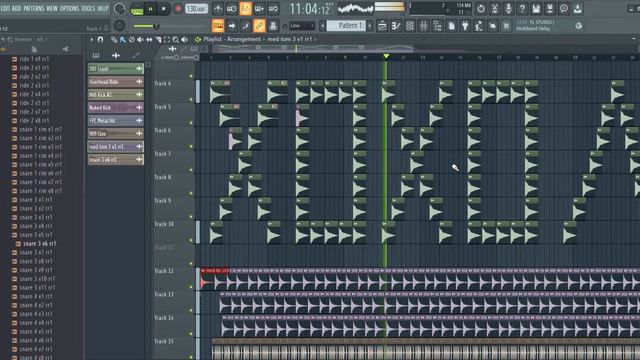Viewport: 640px width, 360px height.
Task: Select the playback speaker tool
Action: coord(184,40)
